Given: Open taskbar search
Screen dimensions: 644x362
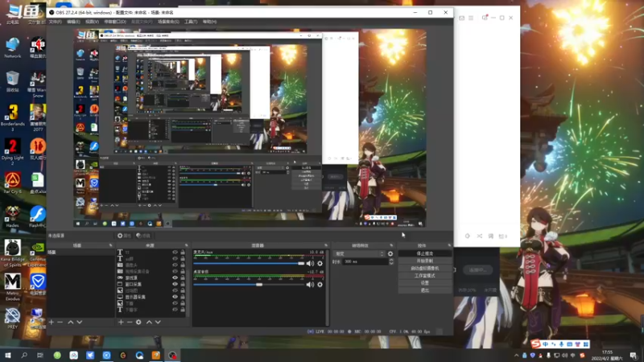Looking at the screenshot, I should coord(24,355).
